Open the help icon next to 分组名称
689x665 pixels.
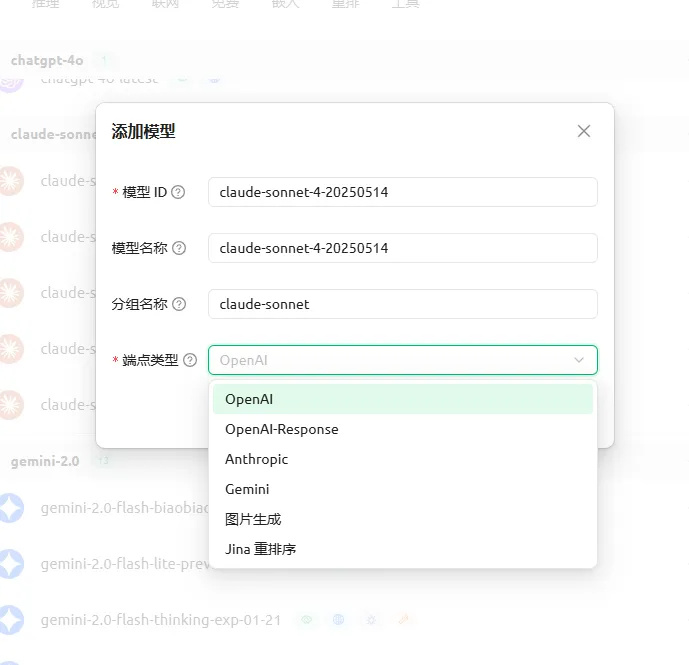pyautogui.click(x=179, y=304)
